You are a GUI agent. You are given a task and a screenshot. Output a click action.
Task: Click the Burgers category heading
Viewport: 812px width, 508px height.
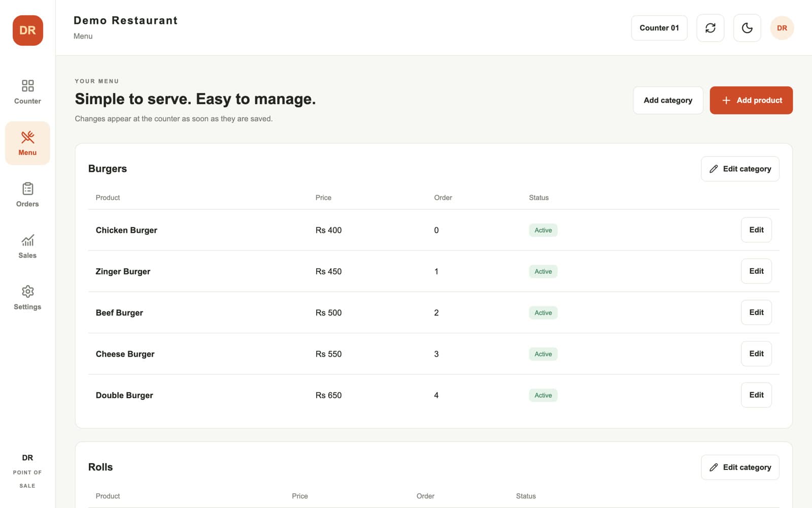pos(108,169)
